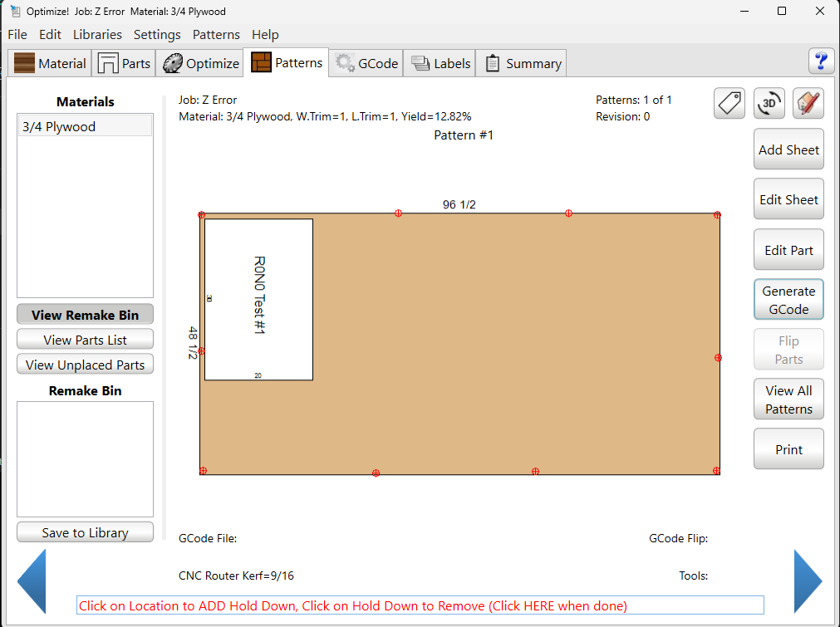
Task: Click the Add Sheet button
Action: pyautogui.click(x=788, y=150)
